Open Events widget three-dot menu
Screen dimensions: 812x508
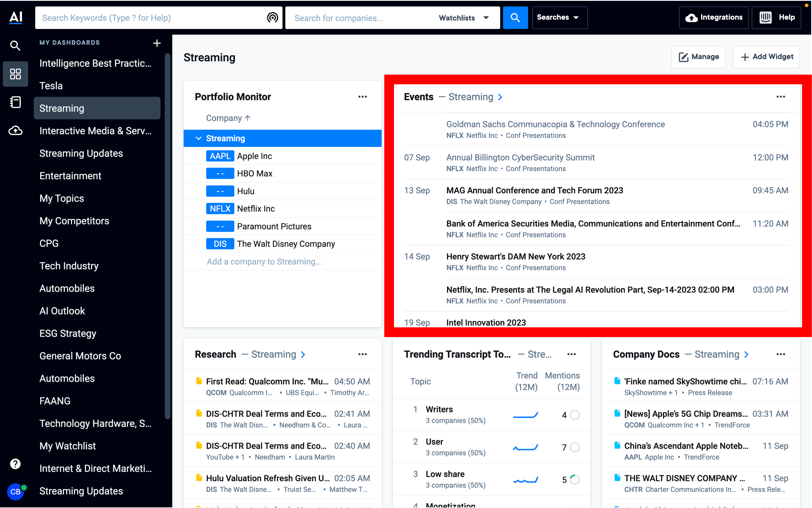pos(780,97)
